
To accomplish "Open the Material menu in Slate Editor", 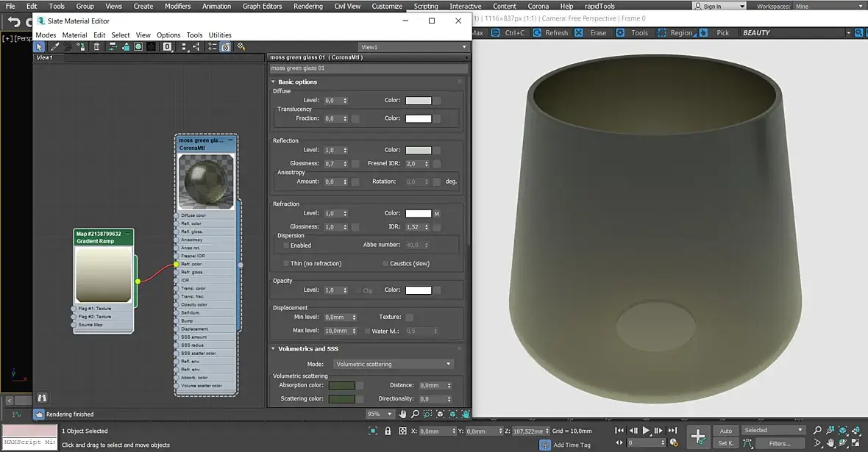I will (x=74, y=35).
